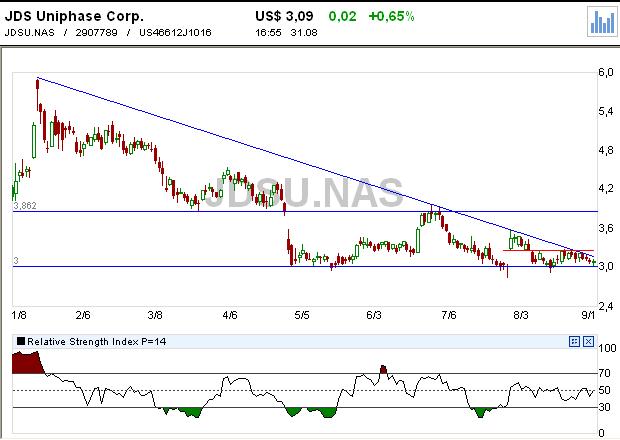Click the 1/8 date axis label

pyautogui.click(x=19, y=315)
